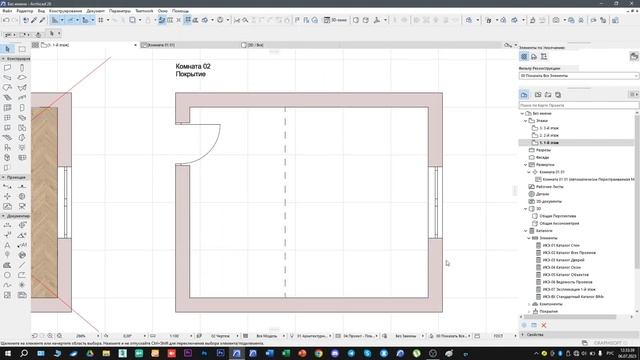640x360 pixels.
Task: Collapse the Этажи tree node
Action: tap(525, 121)
